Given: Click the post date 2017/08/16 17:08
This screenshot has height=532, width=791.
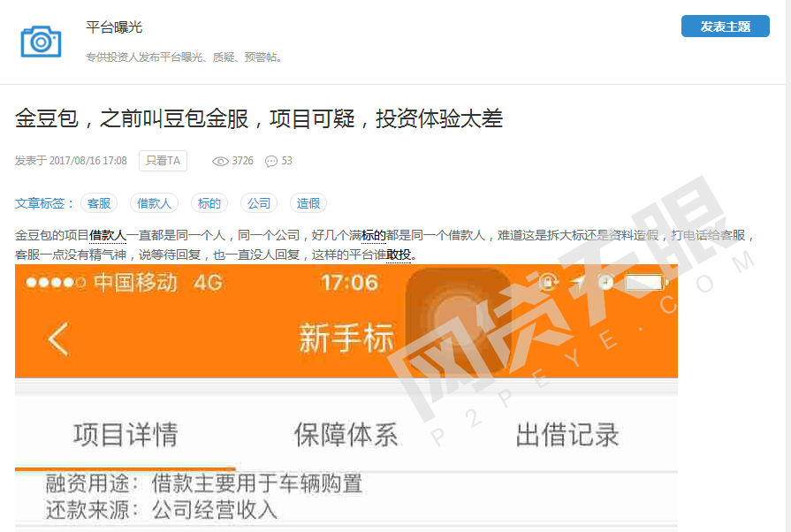Looking at the screenshot, I should coord(87,161).
